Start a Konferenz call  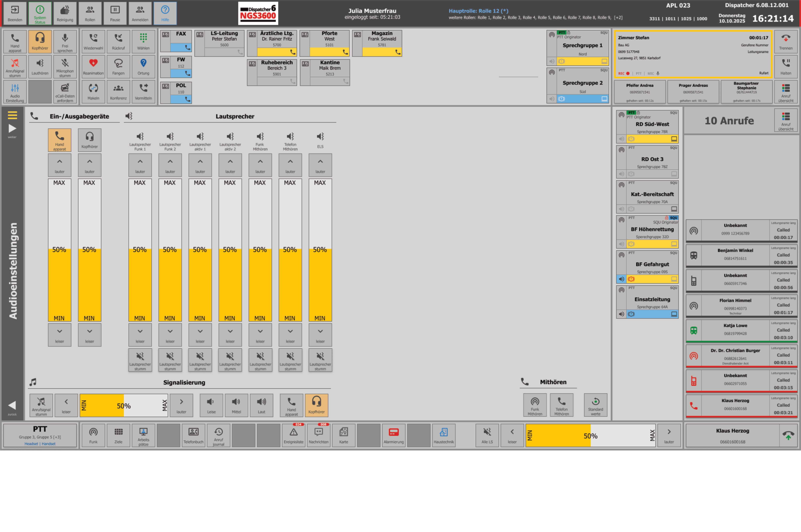click(x=118, y=92)
